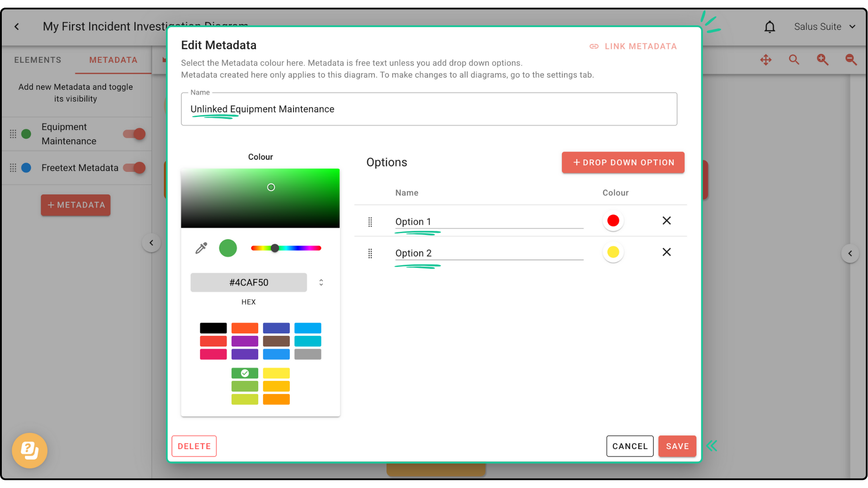Expand the right panel with its chevron

tap(850, 253)
